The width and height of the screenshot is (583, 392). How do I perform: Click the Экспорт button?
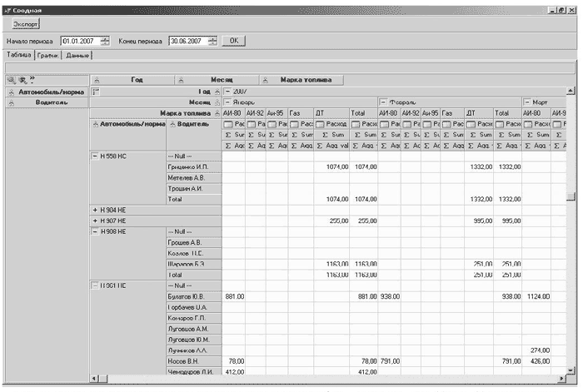pyautogui.click(x=26, y=24)
